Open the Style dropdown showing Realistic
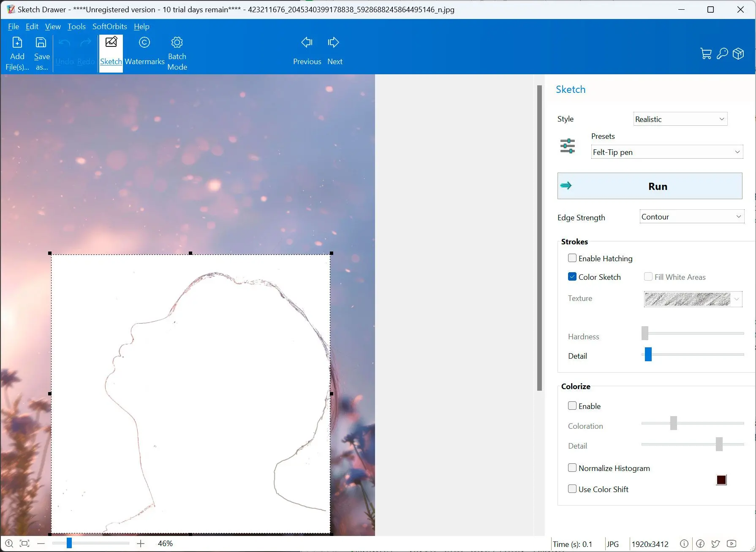 pyautogui.click(x=680, y=119)
